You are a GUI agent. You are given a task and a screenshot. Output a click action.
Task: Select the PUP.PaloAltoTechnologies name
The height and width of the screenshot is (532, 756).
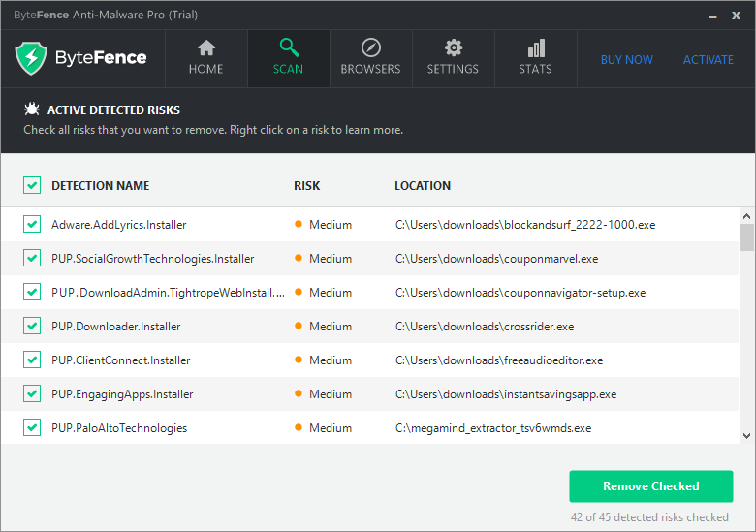click(x=119, y=428)
